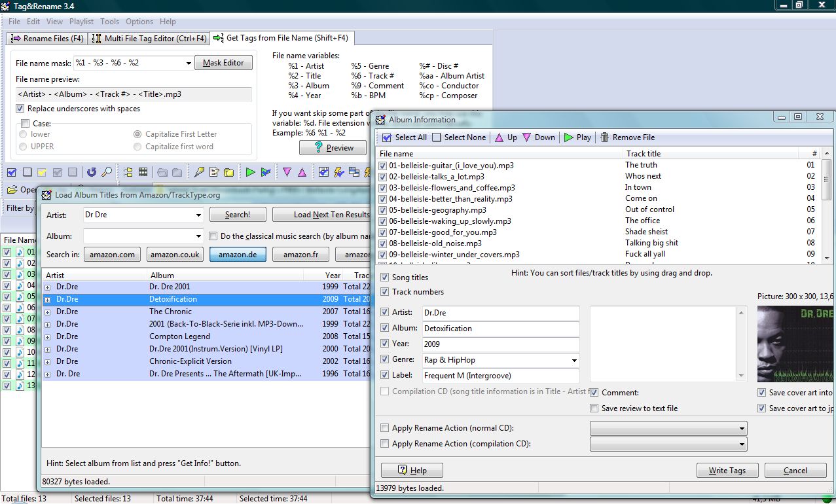Click the plain green play arrow in main toolbar
The width and height of the screenshot is (836, 504).
click(x=251, y=173)
